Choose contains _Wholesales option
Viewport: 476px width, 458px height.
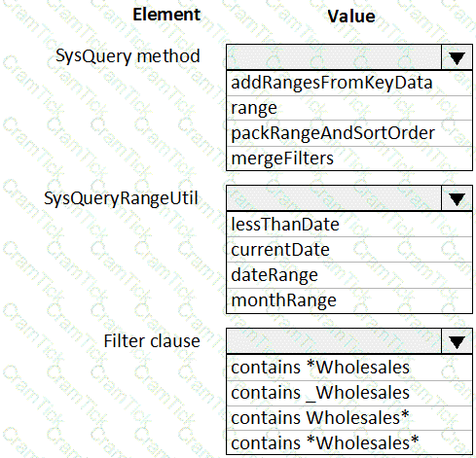pyautogui.click(x=349, y=393)
